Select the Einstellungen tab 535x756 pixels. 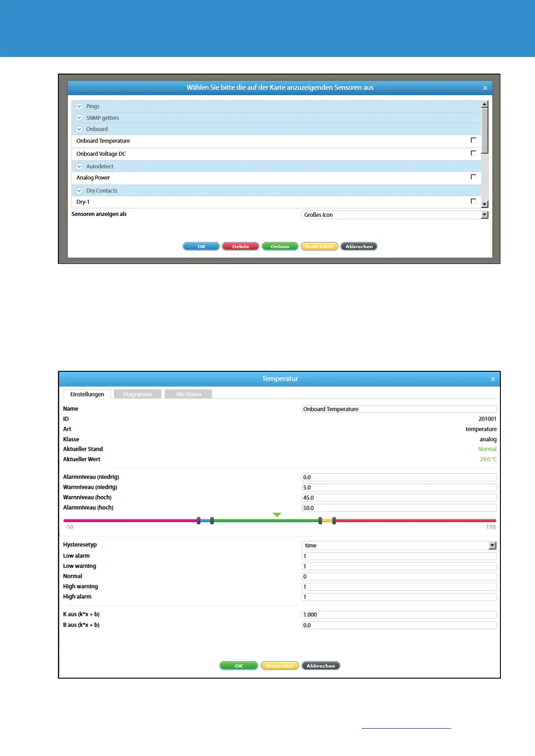[87, 394]
